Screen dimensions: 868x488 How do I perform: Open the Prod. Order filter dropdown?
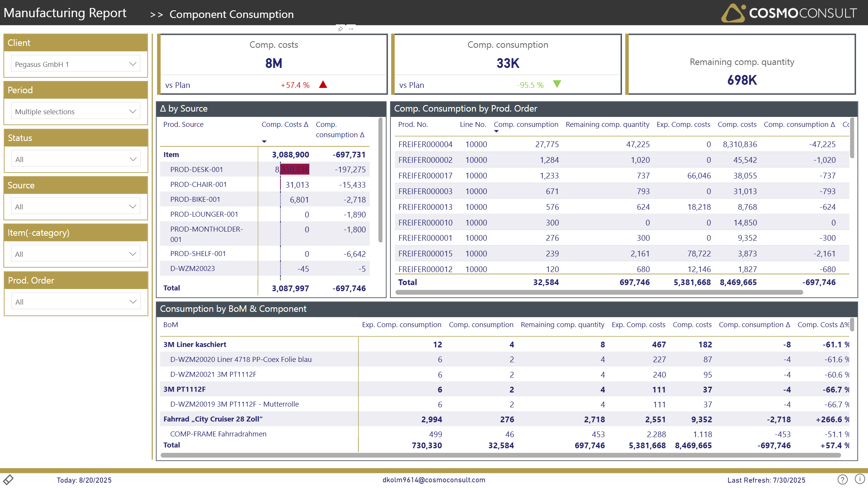pyautogui.click(x=76, y=302)
